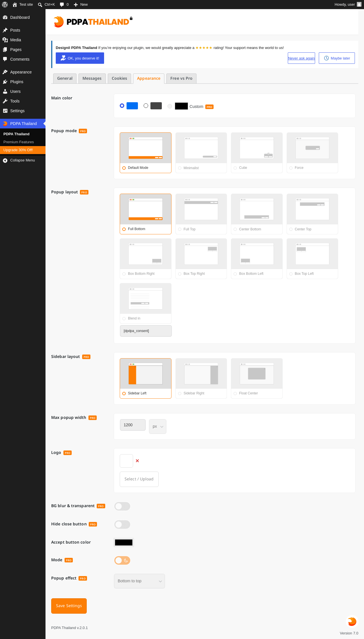The image size is (364, 639).
Task: Click the Maybe later button
Action: pos(337,58)
